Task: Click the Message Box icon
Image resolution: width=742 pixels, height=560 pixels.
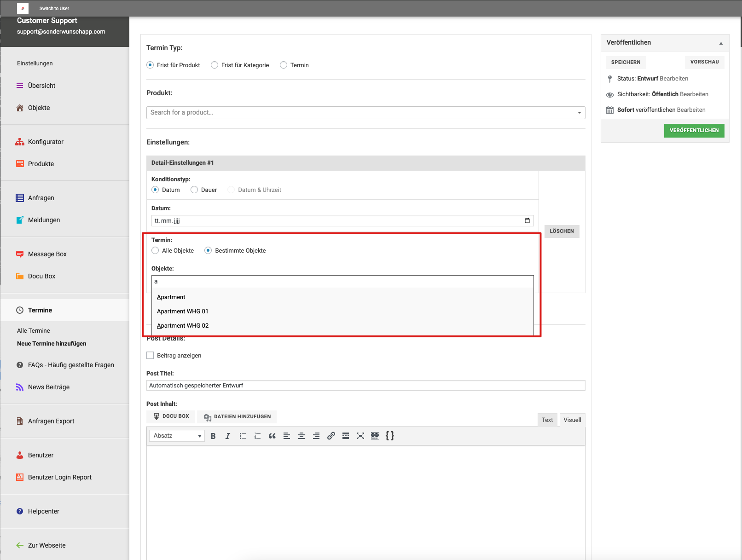Action: coord(20,254)
